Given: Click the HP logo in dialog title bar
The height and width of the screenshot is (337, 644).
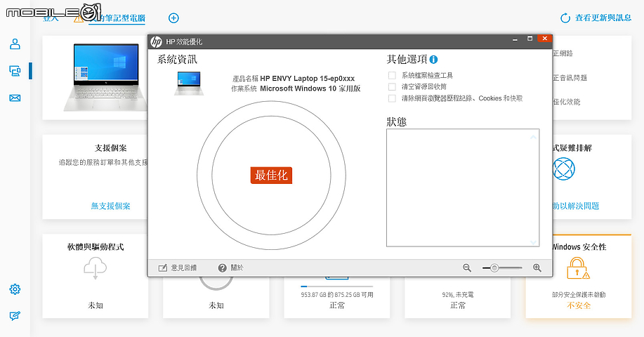Looking at the screenshot, I should 156,41.
